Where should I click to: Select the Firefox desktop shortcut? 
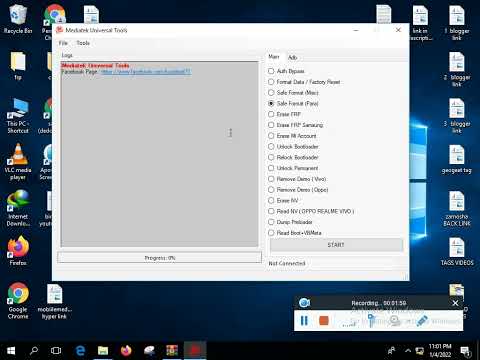click(18, 251)
